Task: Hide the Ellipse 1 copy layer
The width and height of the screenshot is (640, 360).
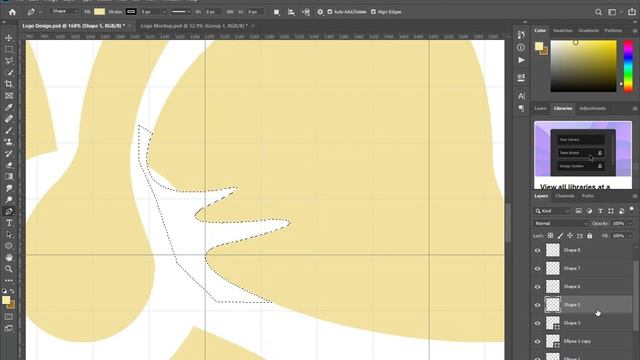Action: click(x=538, y=341)
